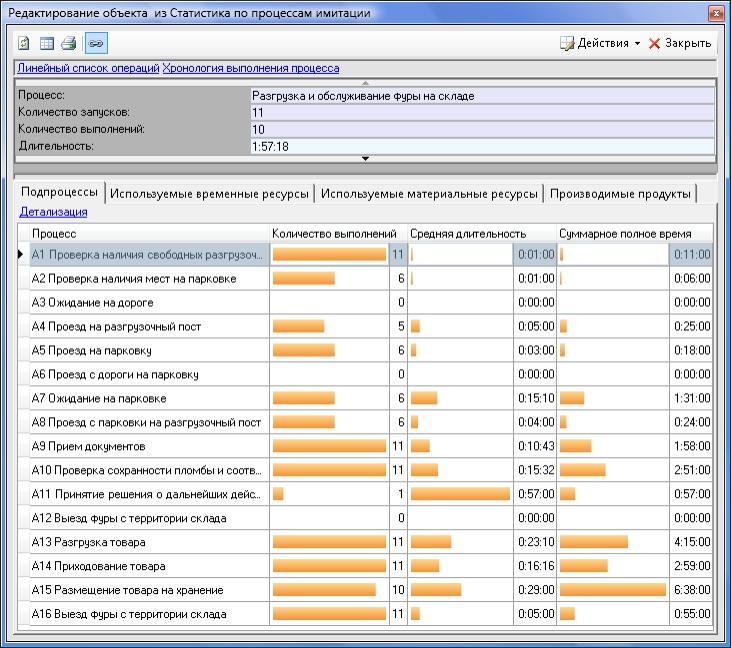The width and height of the screenshot is (731, 648).
Task: Click the printer icon in toolbar
Action: pyautogui.click(x=68, y=43)
